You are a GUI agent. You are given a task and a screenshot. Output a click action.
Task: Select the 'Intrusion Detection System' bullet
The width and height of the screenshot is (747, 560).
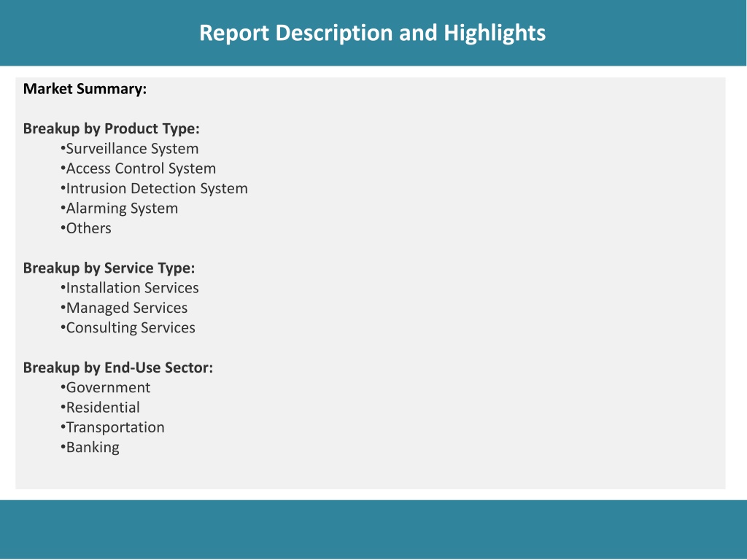(x=154, y=189)
